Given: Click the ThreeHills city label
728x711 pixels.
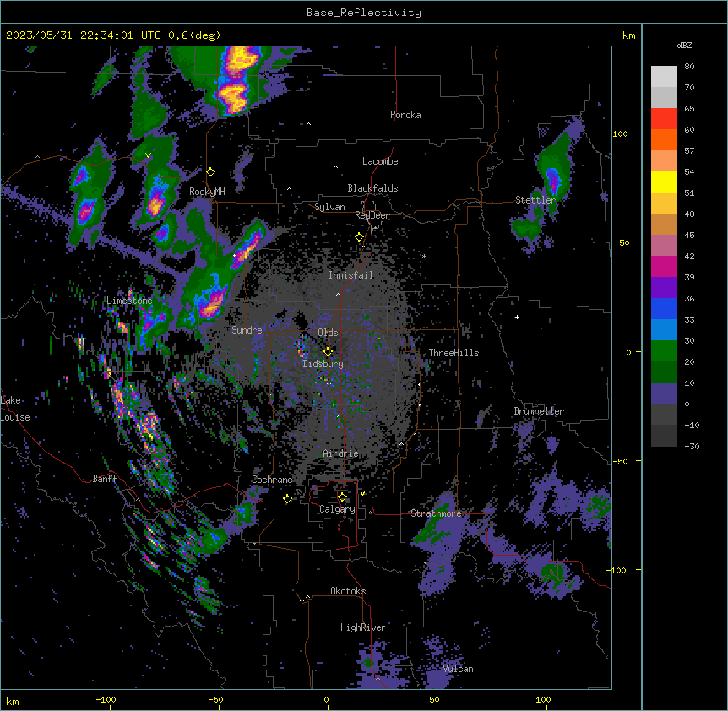Looking at the screenshot, I should tap(454, 353).
